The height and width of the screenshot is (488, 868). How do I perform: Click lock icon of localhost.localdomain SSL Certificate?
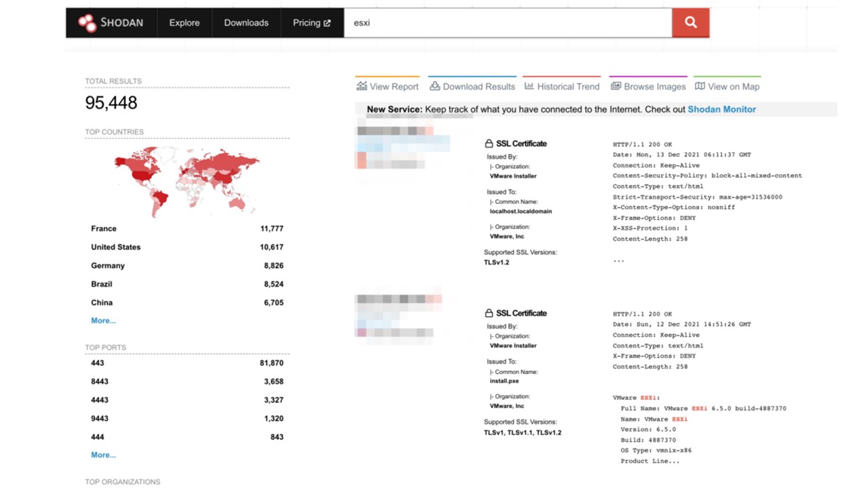[488, 144]
